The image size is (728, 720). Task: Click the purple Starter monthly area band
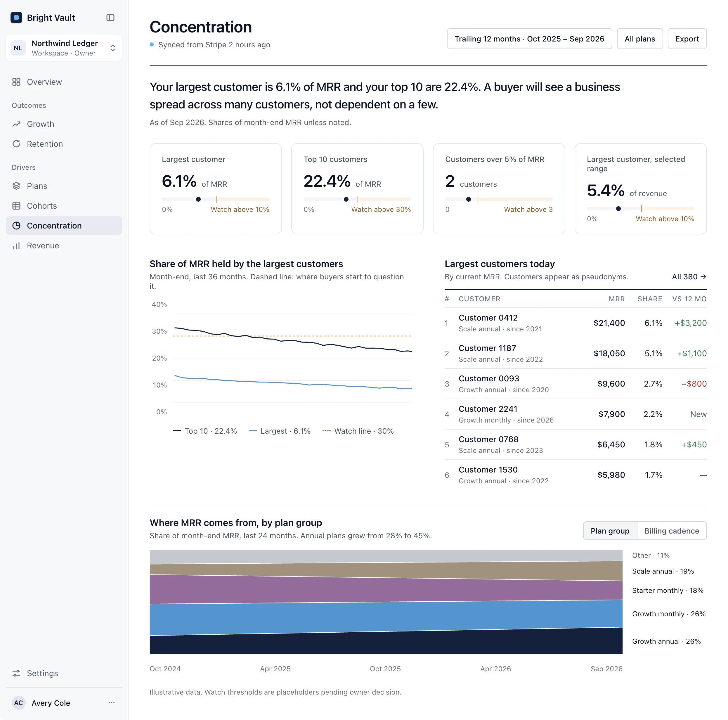[x=386, y=590]
